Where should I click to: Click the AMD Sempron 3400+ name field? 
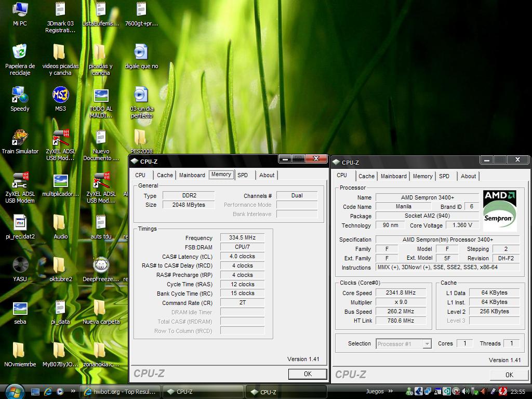point(428,197)
